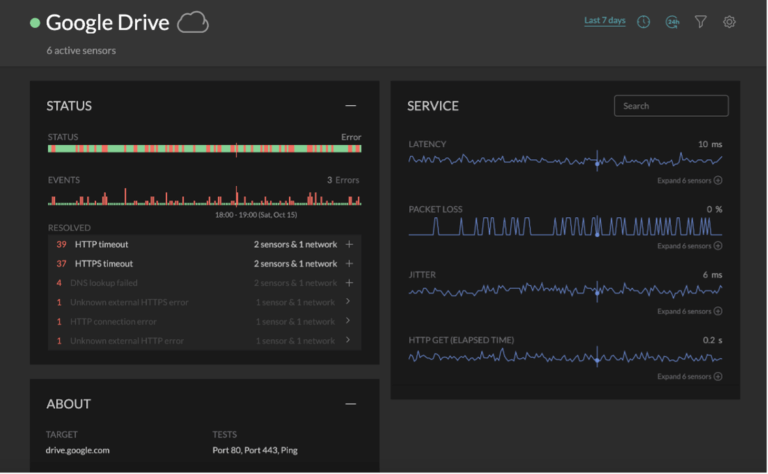Click the cloud icon beside Google Drive
This screenshot has width=768, height=474.
pyautogui.click(x=192, y=22)
